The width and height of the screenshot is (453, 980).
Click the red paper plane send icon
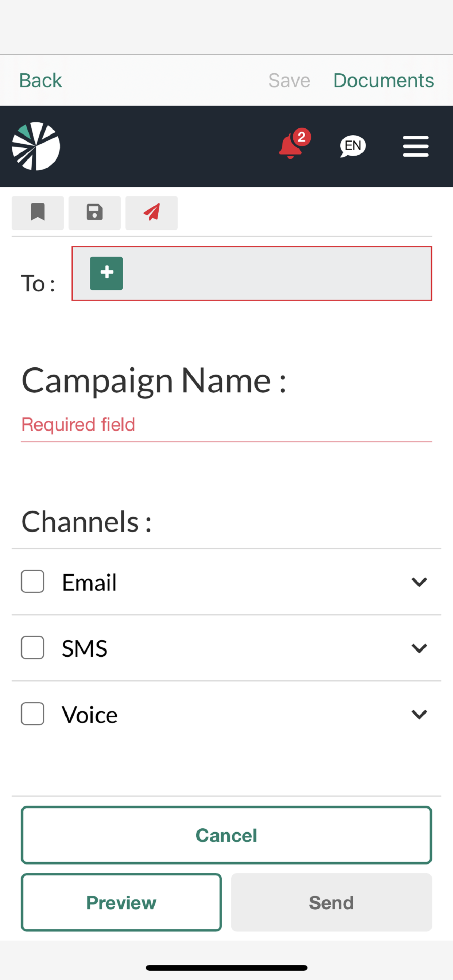(x=151, y=213)
